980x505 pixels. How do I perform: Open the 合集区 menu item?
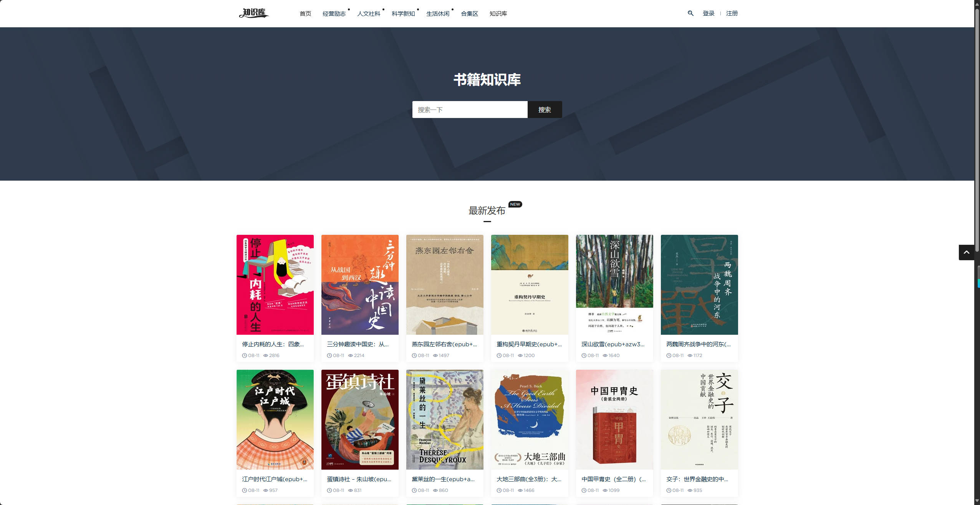(469, 14)
